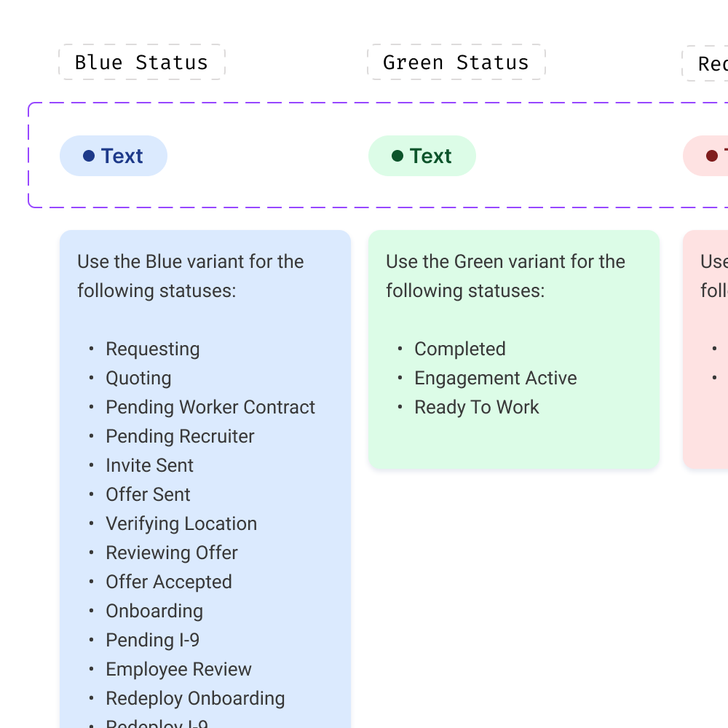Select 'following statuses:' in the green card
This screenshot has height=728, width=728.
tap(466, 290)
